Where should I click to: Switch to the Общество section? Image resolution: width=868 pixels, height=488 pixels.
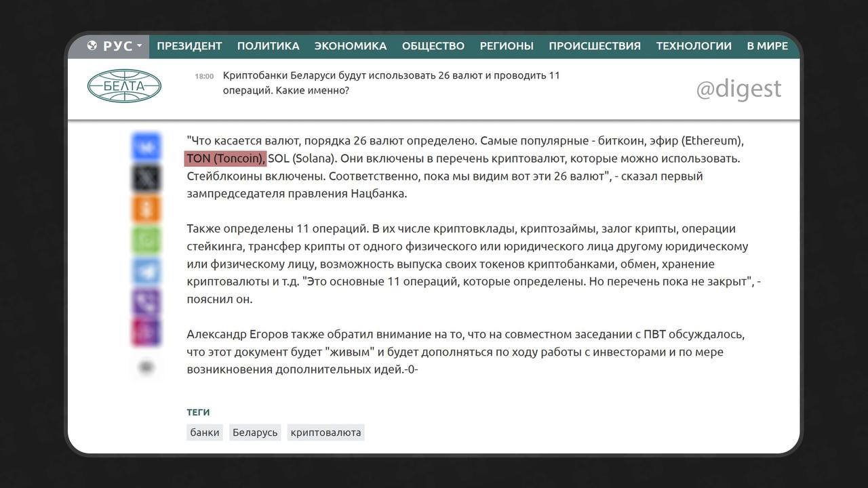pyautogui.click(x=433, y=46)
